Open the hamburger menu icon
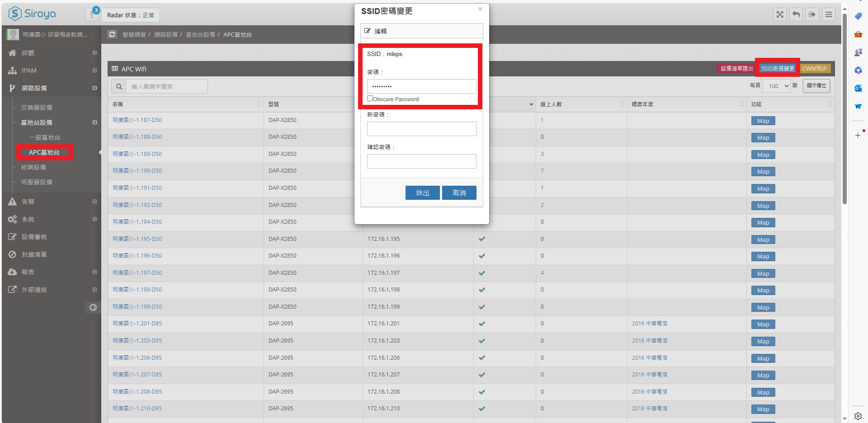Screen dimensions: 868x423 point(829,14)
